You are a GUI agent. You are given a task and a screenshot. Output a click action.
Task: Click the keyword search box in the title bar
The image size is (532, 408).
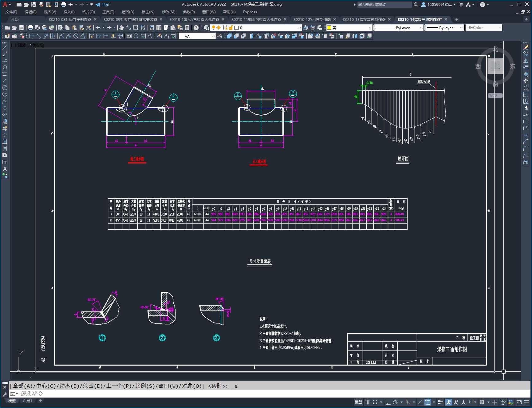(x=384, y=5)
